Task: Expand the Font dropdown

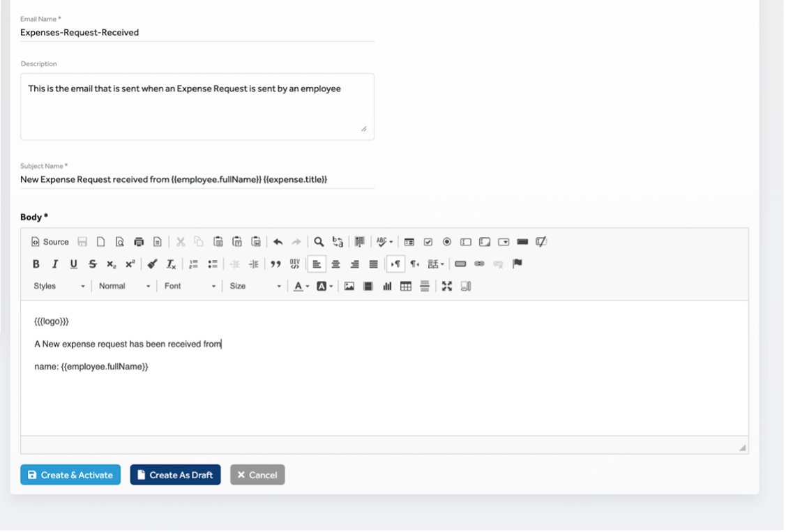Action: (x=190, y=286)
